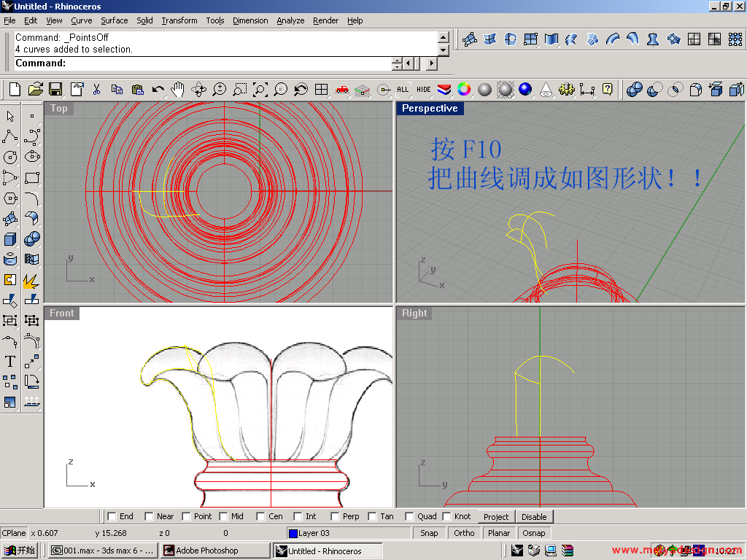Click the Save floppy disk icon
This screenshot has height=560, width=747.
(55, 90)
